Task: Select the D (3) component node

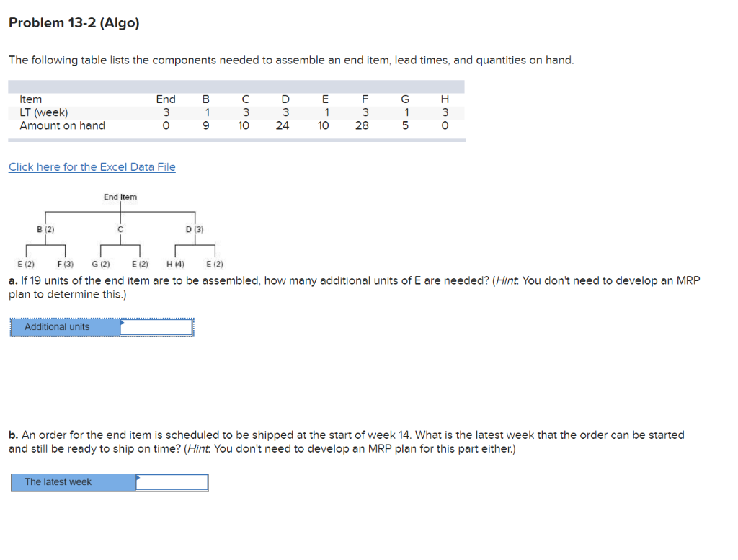Action: pyautogui.click(x=195, y=228)
